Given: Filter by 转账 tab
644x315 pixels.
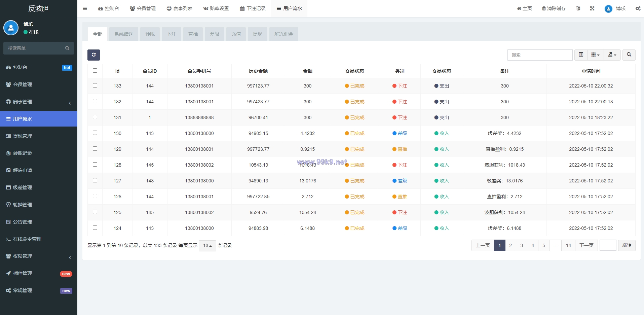Looking at the screenshot, I should [x=150, y=34].
